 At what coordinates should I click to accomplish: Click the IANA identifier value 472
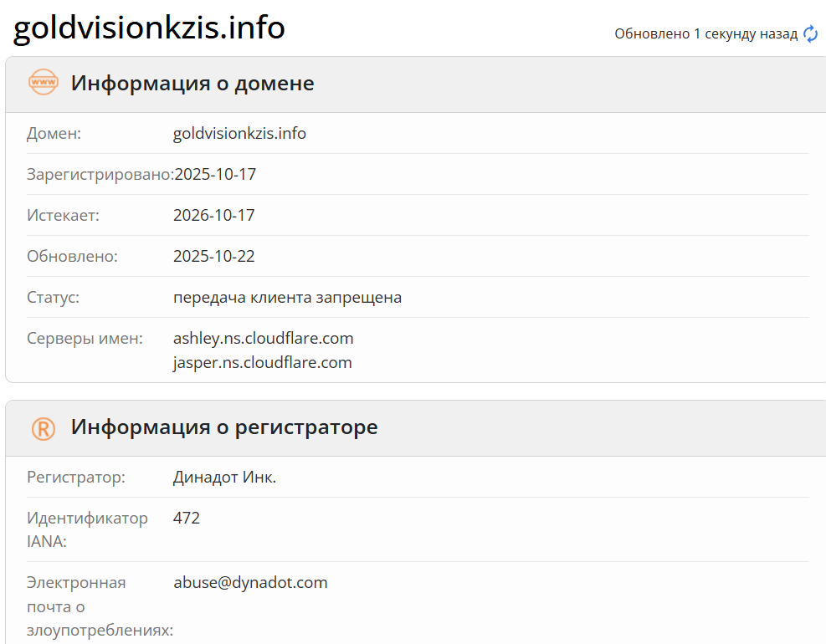[187, 517]
